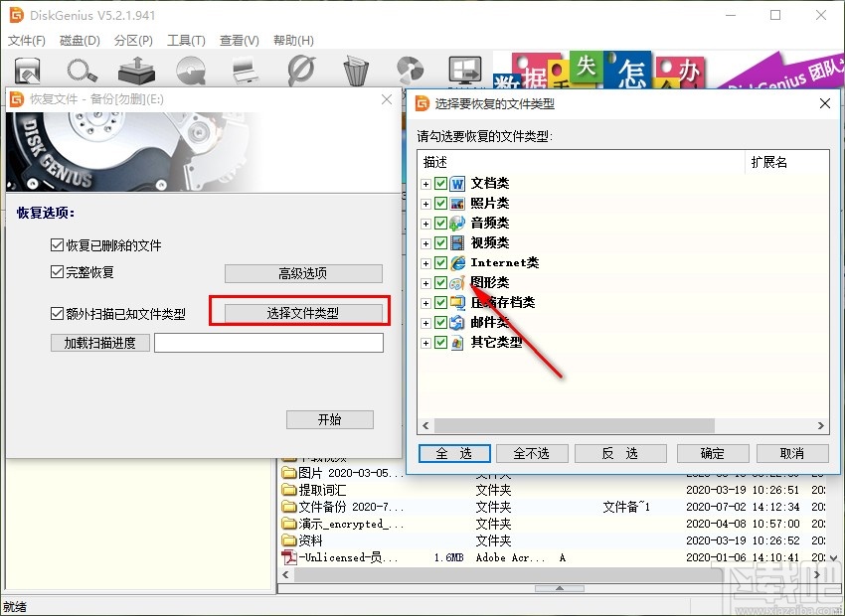Click the 高级选项 button
845x616 pixels.
point(303,273)
